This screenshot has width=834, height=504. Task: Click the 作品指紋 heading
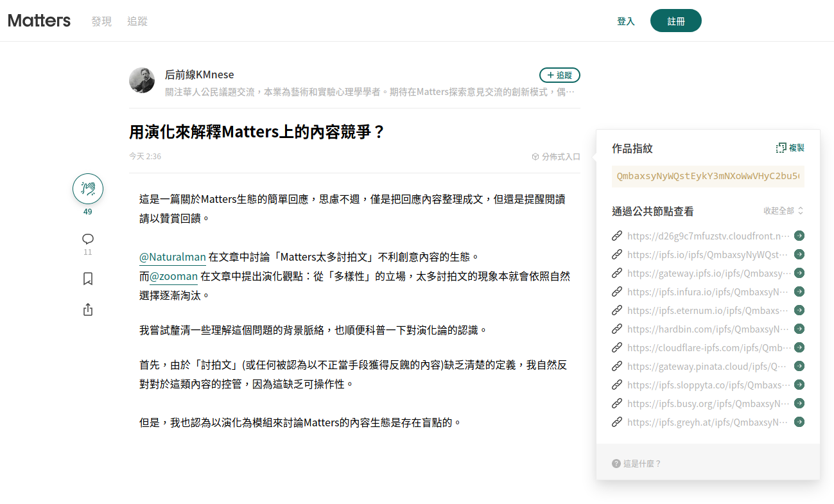click(x=632, y=148)
